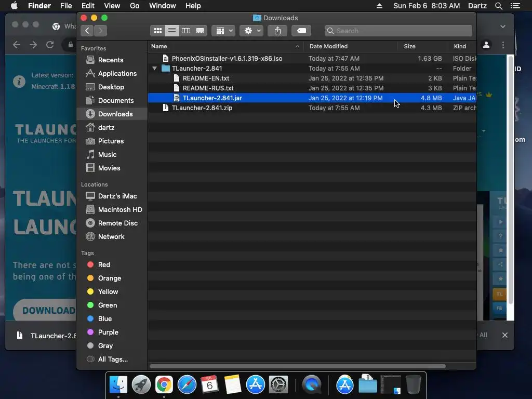
Task: Open Spotlight search in menu bar
Action: (498, 6)
